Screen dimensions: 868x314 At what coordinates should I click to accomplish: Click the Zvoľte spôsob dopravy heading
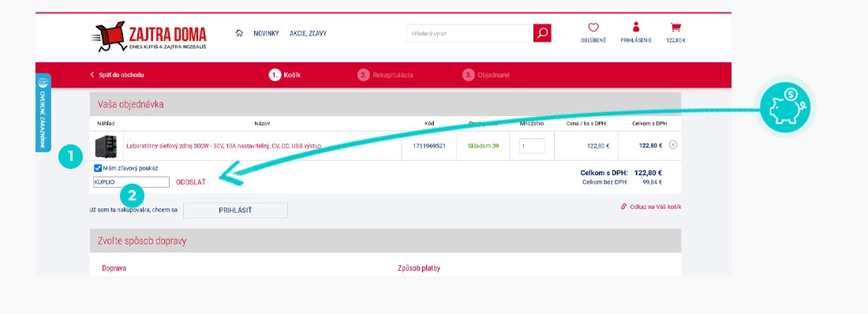point(142,241)
